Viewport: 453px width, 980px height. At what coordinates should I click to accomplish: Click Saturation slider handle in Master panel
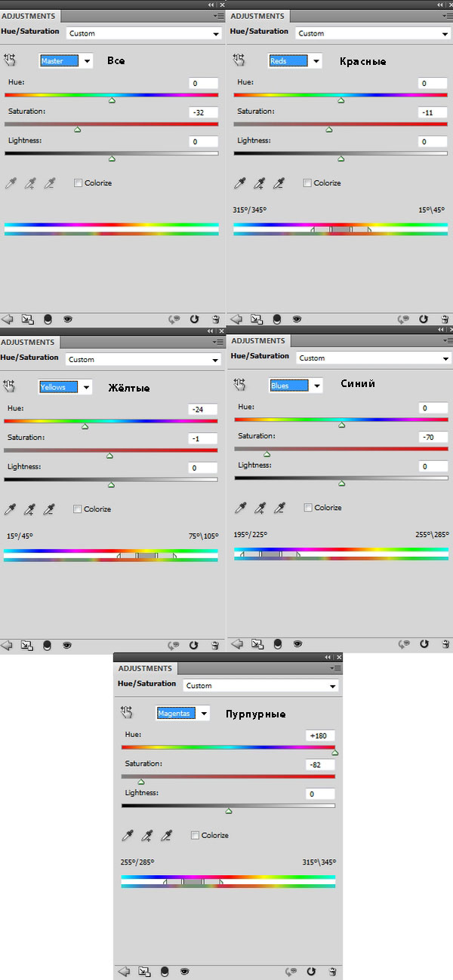(x=77, y=129)
